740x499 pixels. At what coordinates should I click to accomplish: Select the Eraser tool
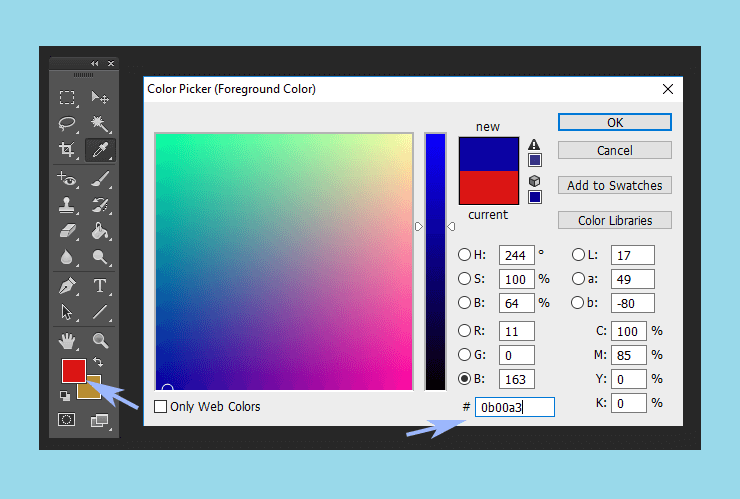point(67,231)
